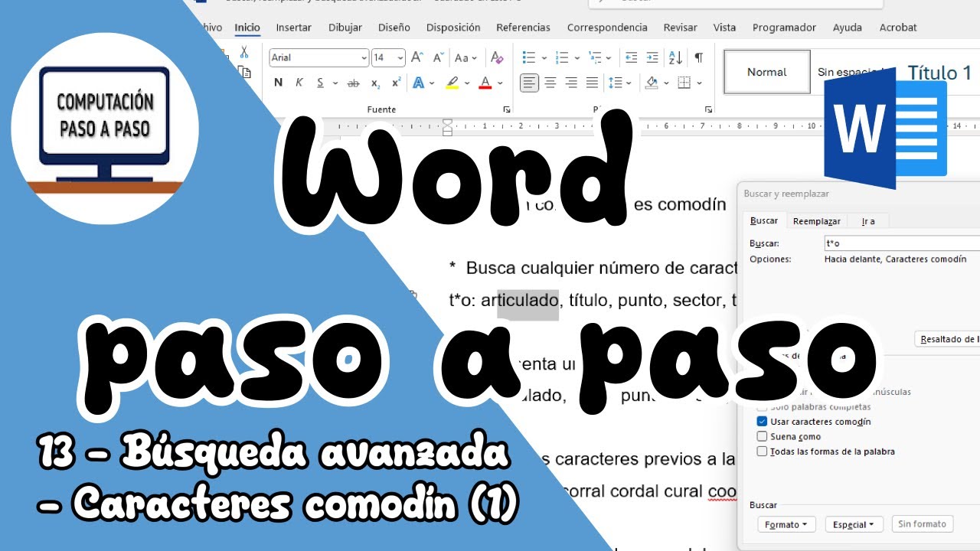
Task: Check the Suena como option
Action: click(x=762, y=437)
